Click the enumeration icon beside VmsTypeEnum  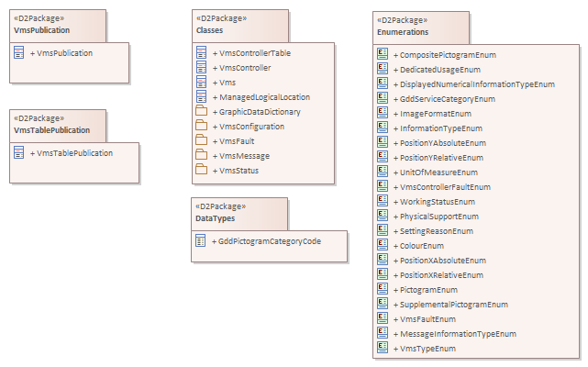click(x=383, y=349)
